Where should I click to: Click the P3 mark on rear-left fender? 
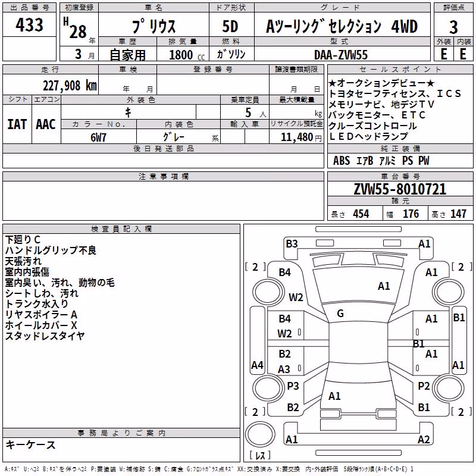click(293, 386)
